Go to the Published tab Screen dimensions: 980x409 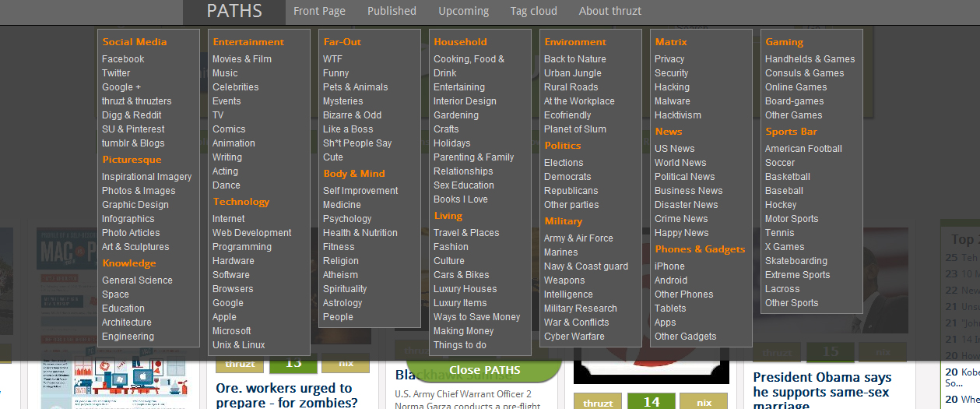click(392, 11)
